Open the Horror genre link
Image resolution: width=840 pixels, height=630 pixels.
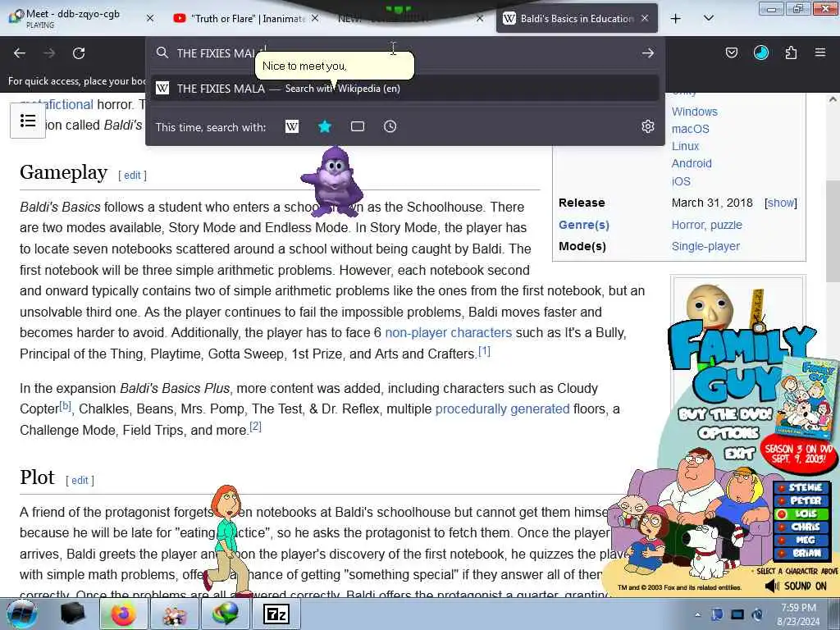(688, 225)
